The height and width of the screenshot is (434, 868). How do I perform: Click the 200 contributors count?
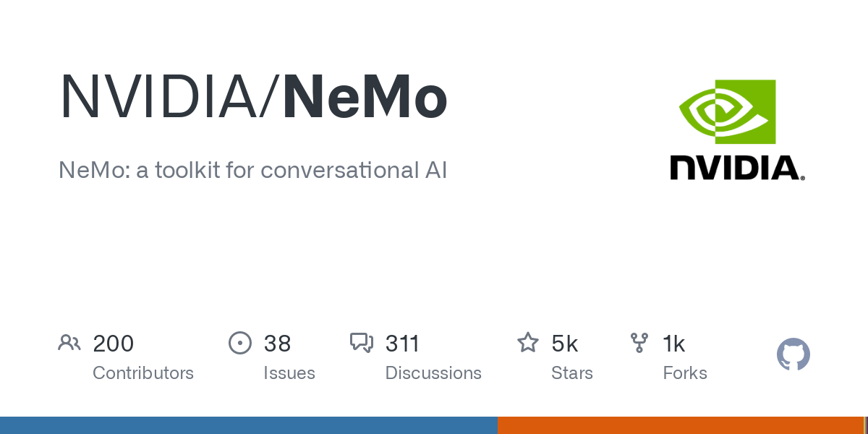click(114, 344)
